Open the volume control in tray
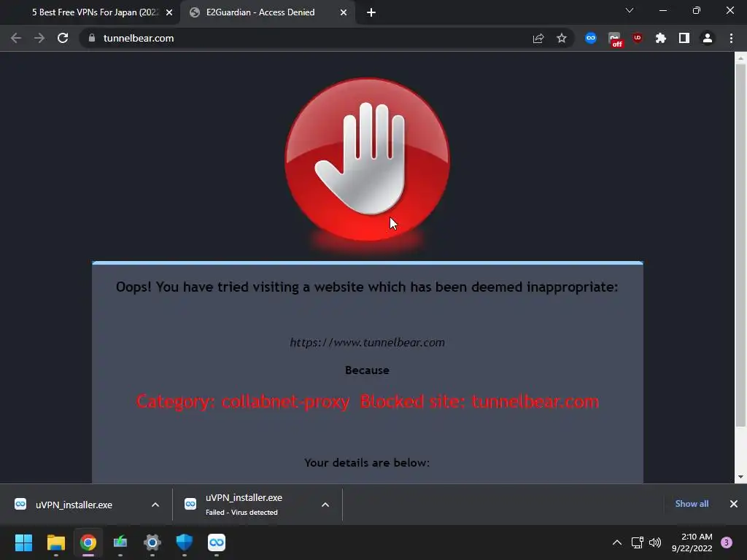Viewport: 747px width, 560px height. click(655, 542)
